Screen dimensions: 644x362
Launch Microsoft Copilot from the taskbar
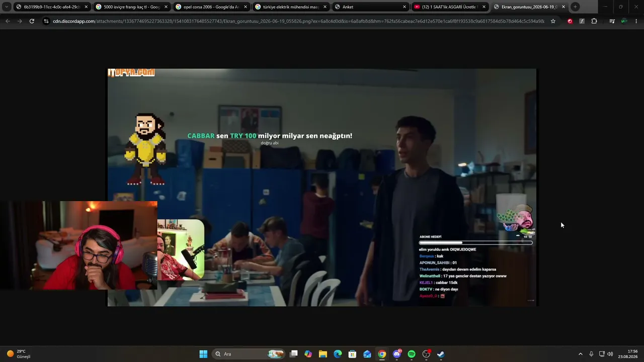pos(308,354)
